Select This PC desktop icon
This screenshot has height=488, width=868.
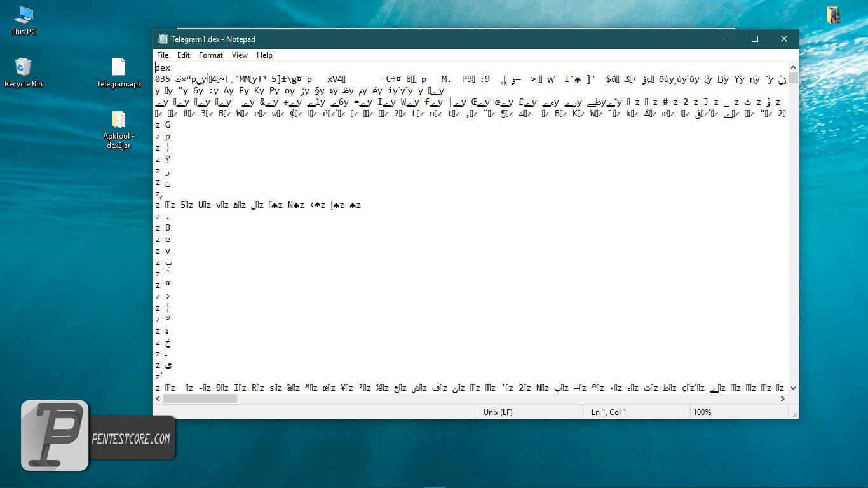24,20
